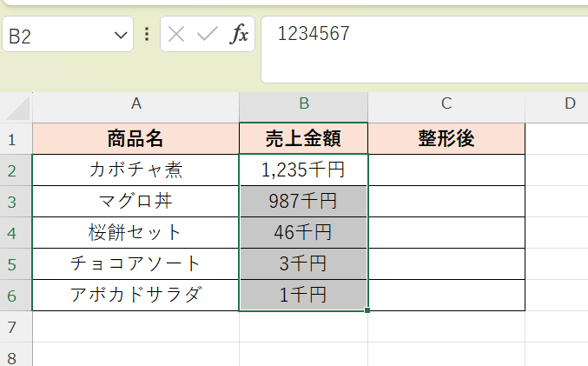Click the 整形後 header cell
588x366 pixels.
(446, 139)
